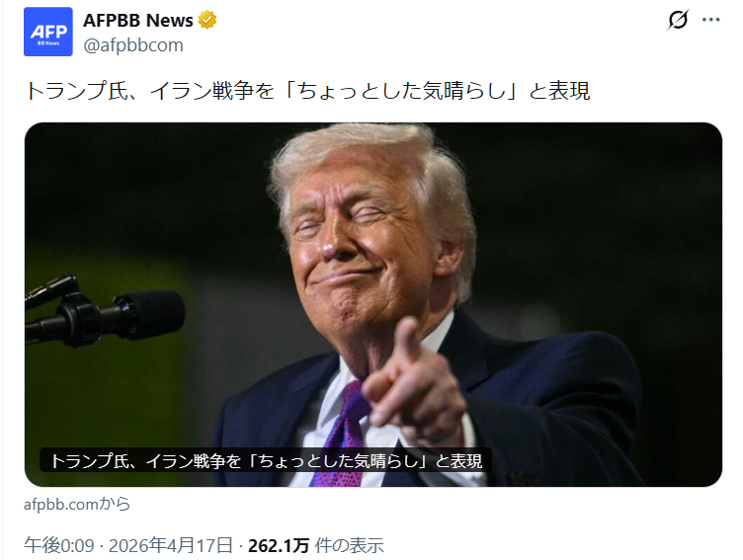Follow the afpbb.comから source link
743x560 pixels.
(x=77, y=504)
